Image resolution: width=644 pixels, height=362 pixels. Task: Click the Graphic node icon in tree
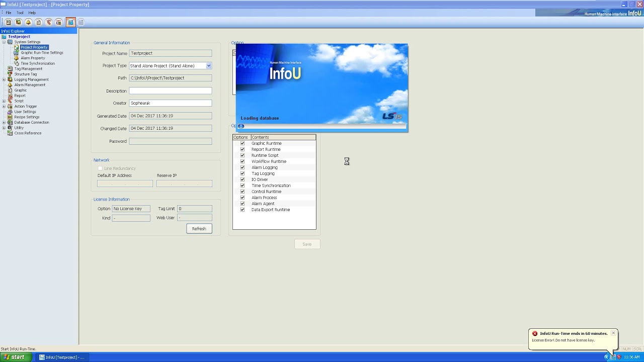coord(10,90)
